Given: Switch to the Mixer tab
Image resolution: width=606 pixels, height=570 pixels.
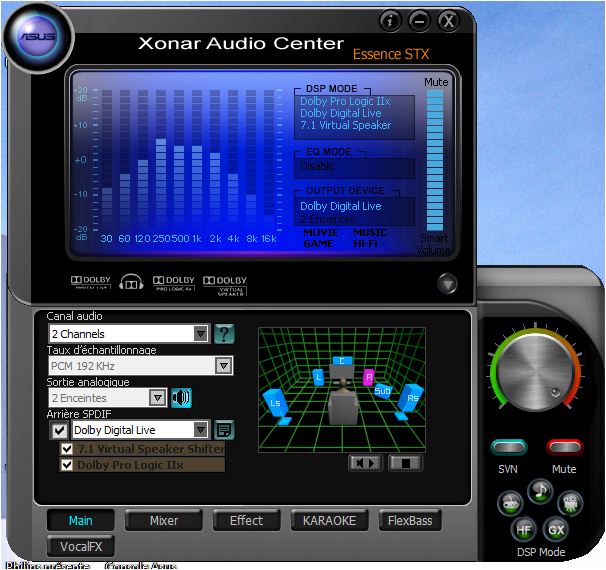Looking at the screenshot, I should pos(164,521).
